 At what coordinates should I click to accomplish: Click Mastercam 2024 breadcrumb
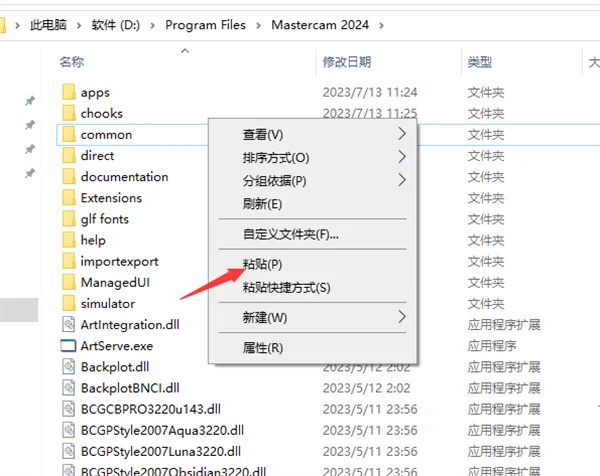coord(320,25)
